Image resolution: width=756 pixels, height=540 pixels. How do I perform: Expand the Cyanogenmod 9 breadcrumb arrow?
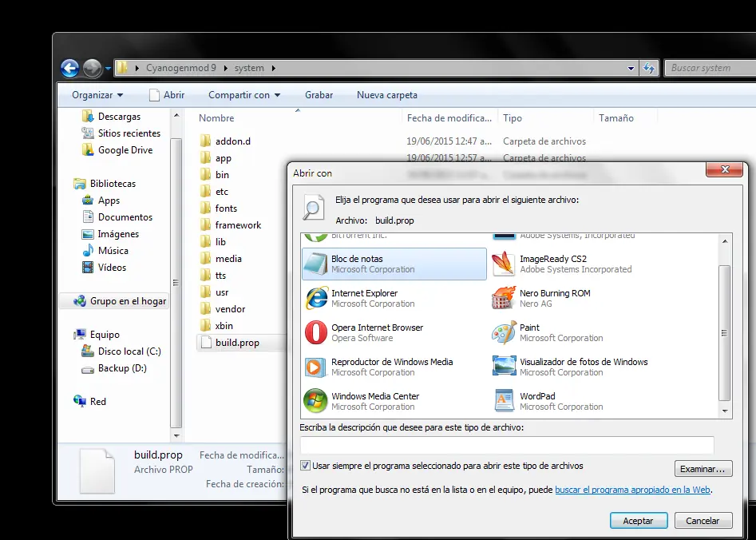225,68
